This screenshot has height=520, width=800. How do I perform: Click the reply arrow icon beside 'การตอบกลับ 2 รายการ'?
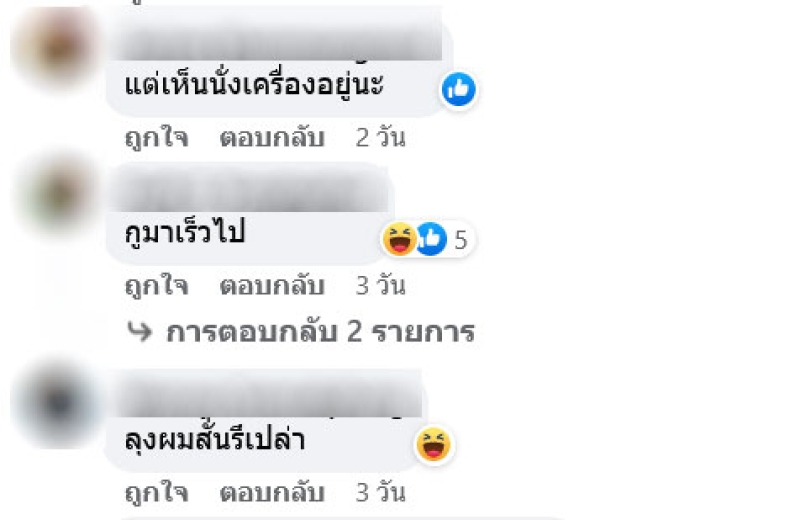coord(140,332)
